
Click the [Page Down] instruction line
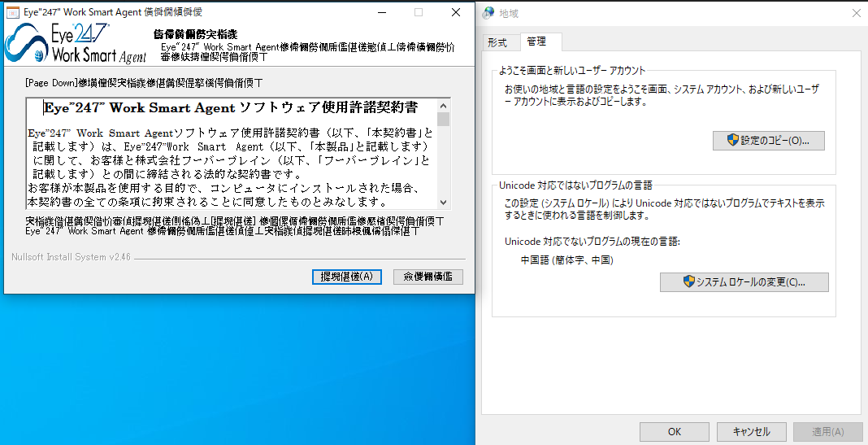coord(144,83)
